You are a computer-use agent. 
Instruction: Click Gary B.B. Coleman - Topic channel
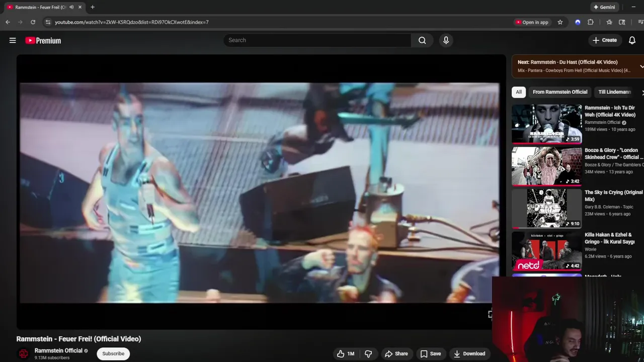point(609,207)
